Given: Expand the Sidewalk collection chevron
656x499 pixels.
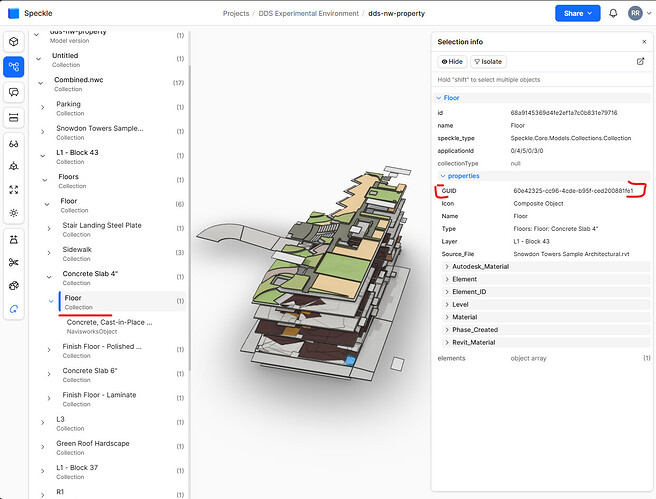Looking at the screenshot, I should click(49, 253).
